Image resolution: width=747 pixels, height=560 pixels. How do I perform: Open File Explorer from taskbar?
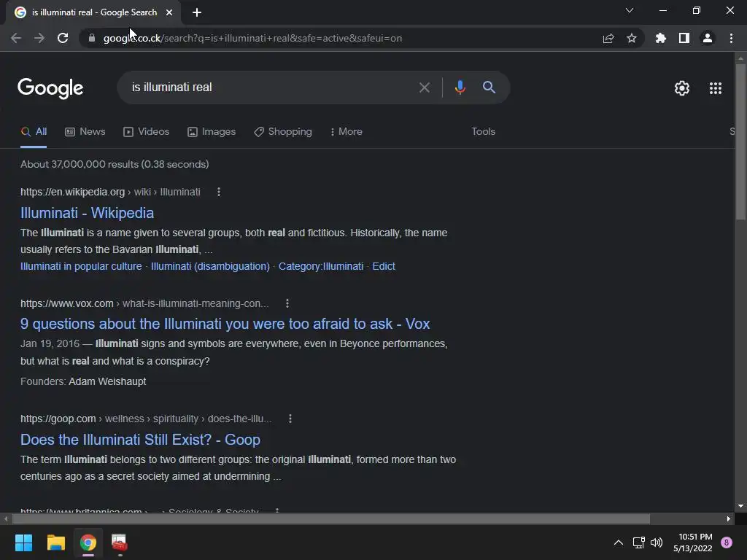[55, 542]
